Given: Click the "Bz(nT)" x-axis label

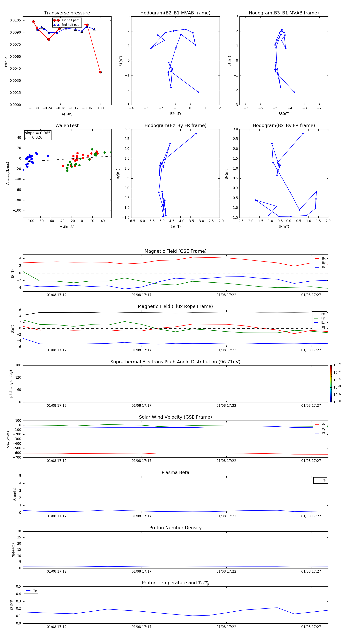Looking at the screenshot, I should coord(175,227).
